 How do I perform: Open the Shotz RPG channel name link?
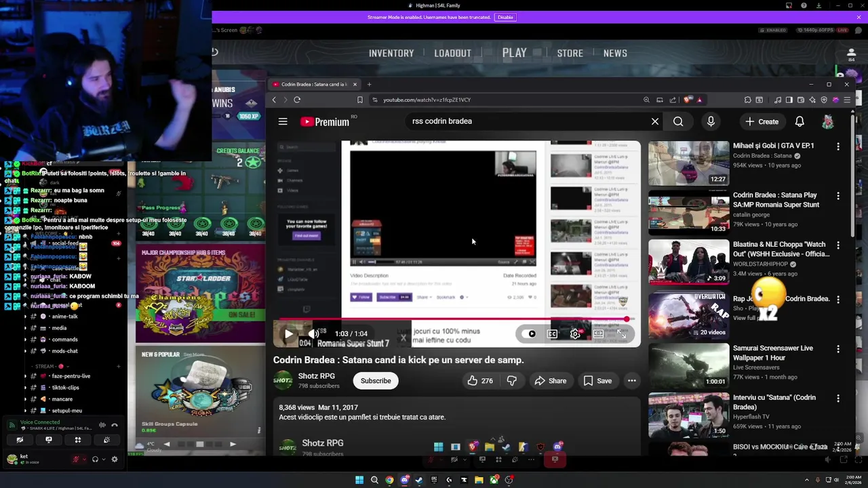click(x=317, y=375)
